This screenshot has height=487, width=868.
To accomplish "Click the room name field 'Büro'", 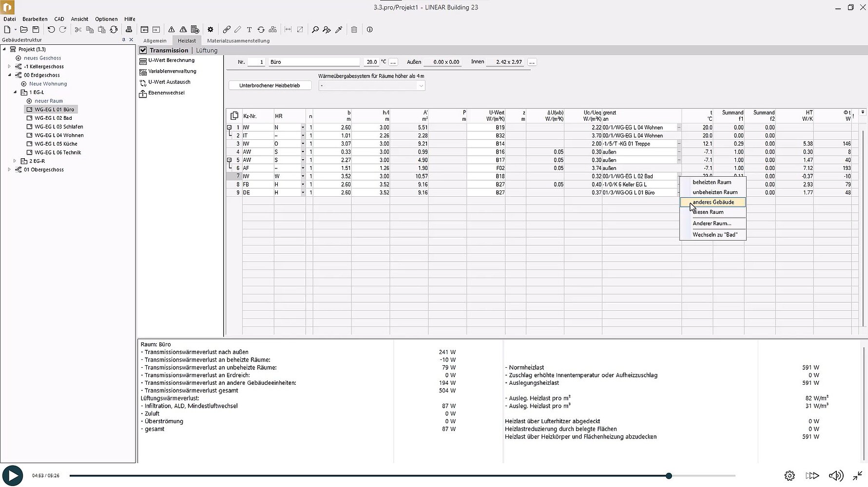I will [314, 62].
